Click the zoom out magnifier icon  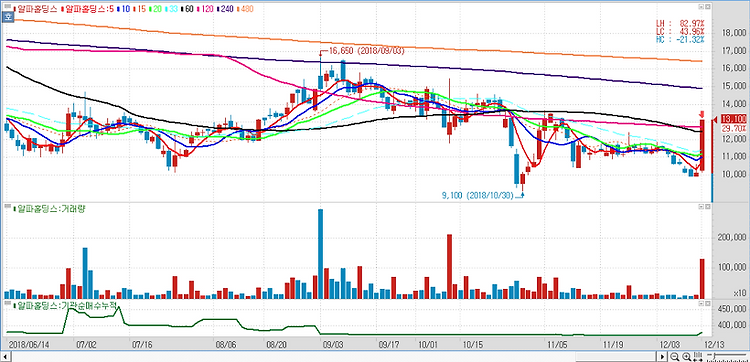pyautogui.click(x=674, y=357)
